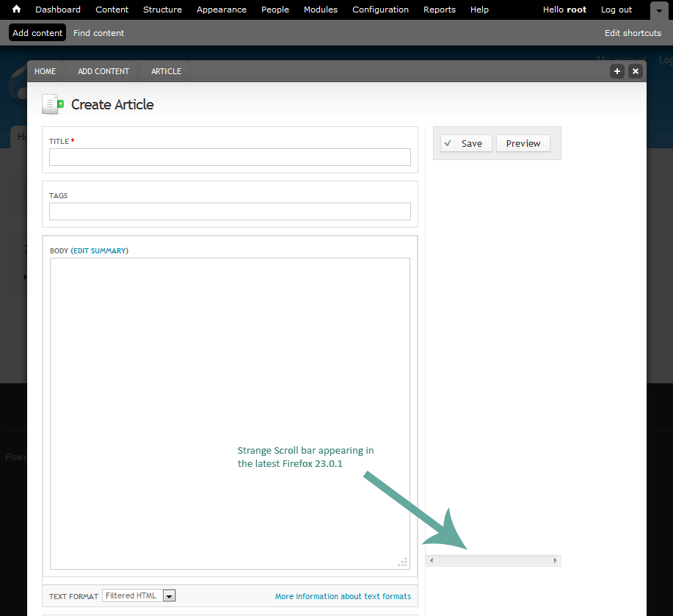Open the Configuration menu in the admin toolbar
Screen dimensions: 673x616
point(380,10)
